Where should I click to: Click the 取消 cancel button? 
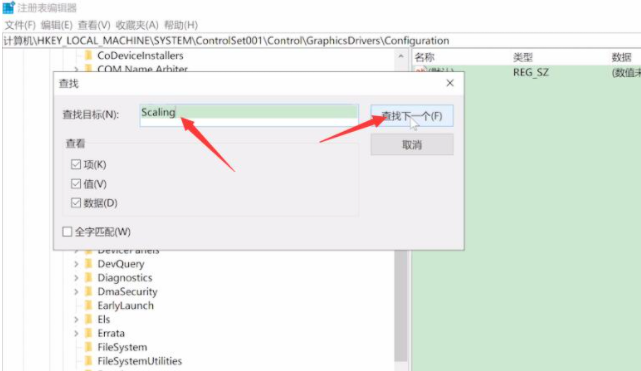click(412, 145)
